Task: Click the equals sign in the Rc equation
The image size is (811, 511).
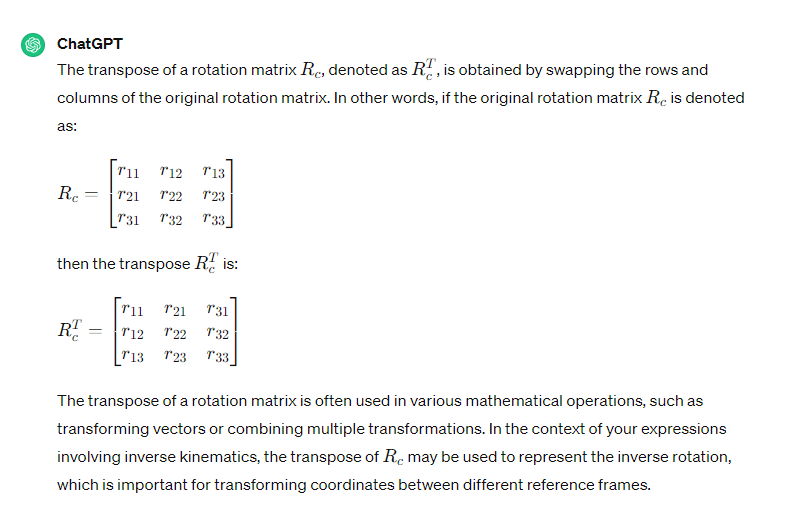Action: [92, 194]
